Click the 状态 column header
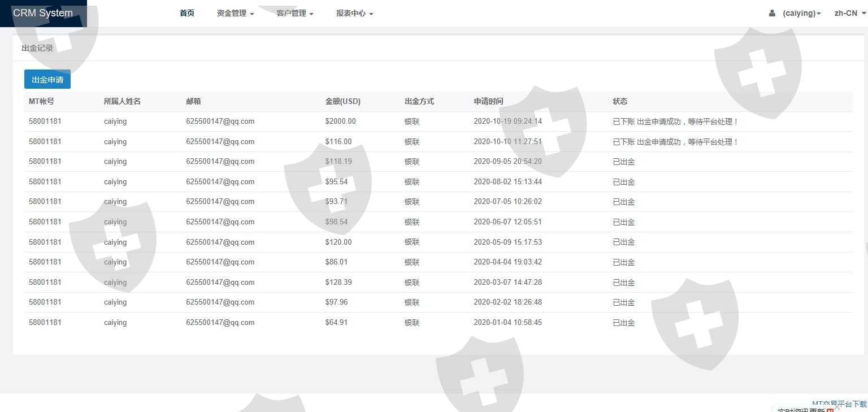 coord(620,101)
